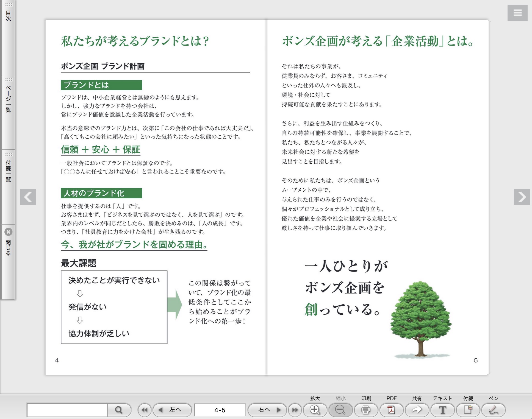Click the green ブランドとは label
This screenshot has height=419, width=532.
coord(101,85)
